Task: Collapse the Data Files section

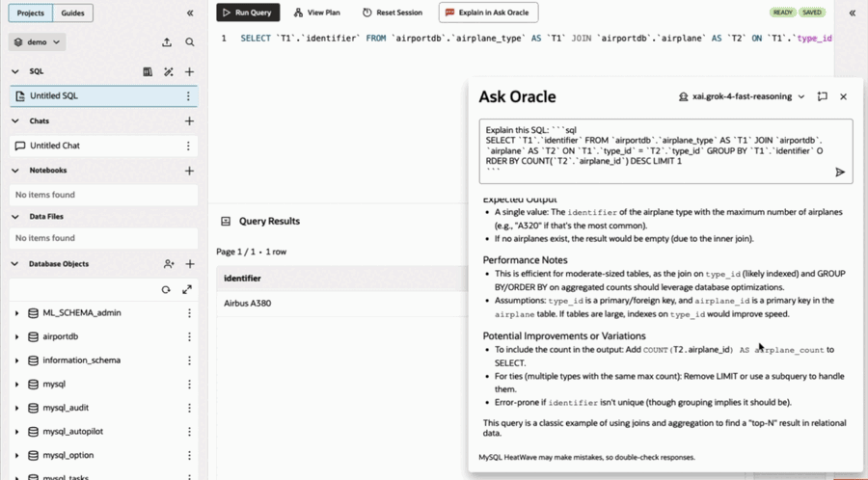Action: pyautogui.click(x=14, y=217)
